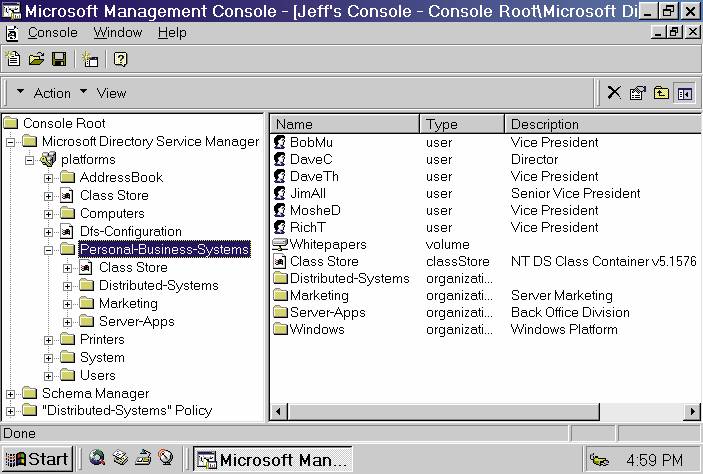Open the View dropdown menu

104,93
